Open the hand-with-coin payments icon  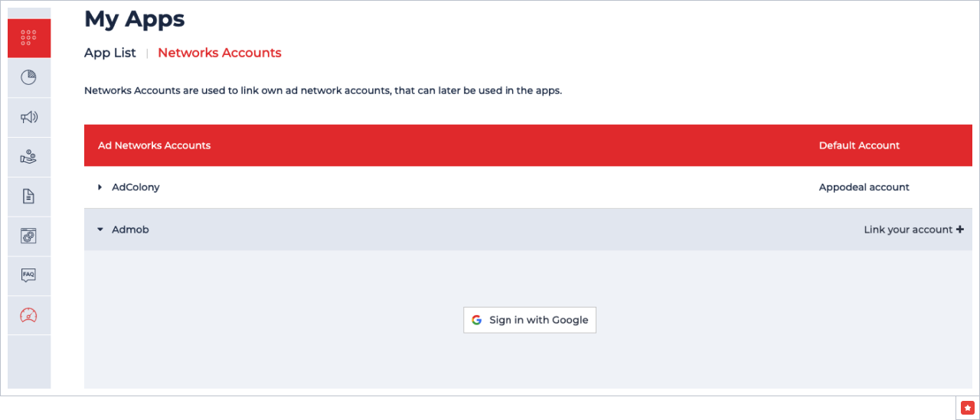click(29, 157)
